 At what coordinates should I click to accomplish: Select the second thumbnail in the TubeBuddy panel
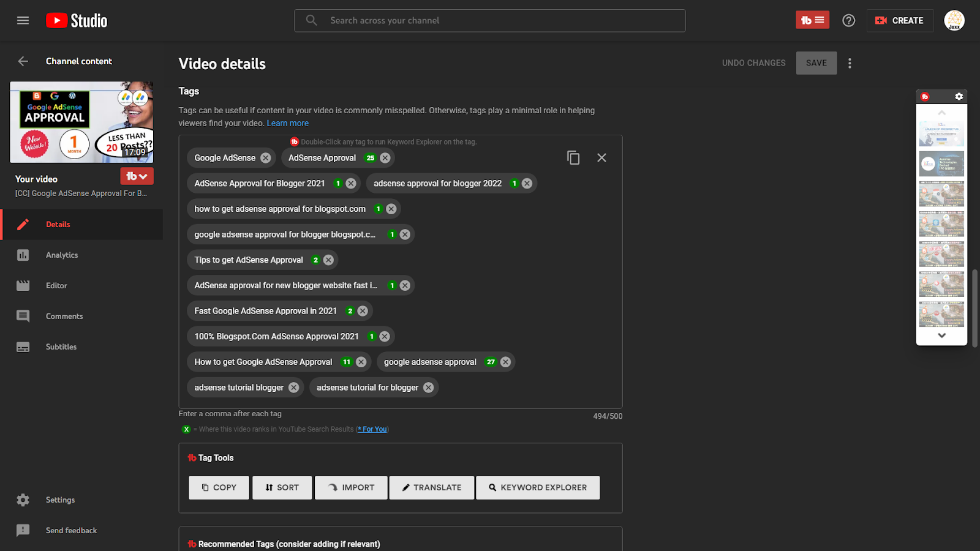pos(941,163)
